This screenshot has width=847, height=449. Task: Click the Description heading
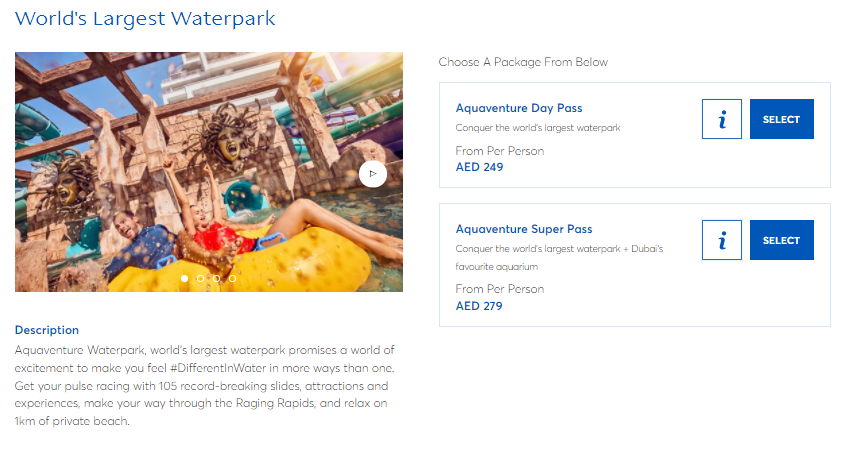[x=47, y=330]
